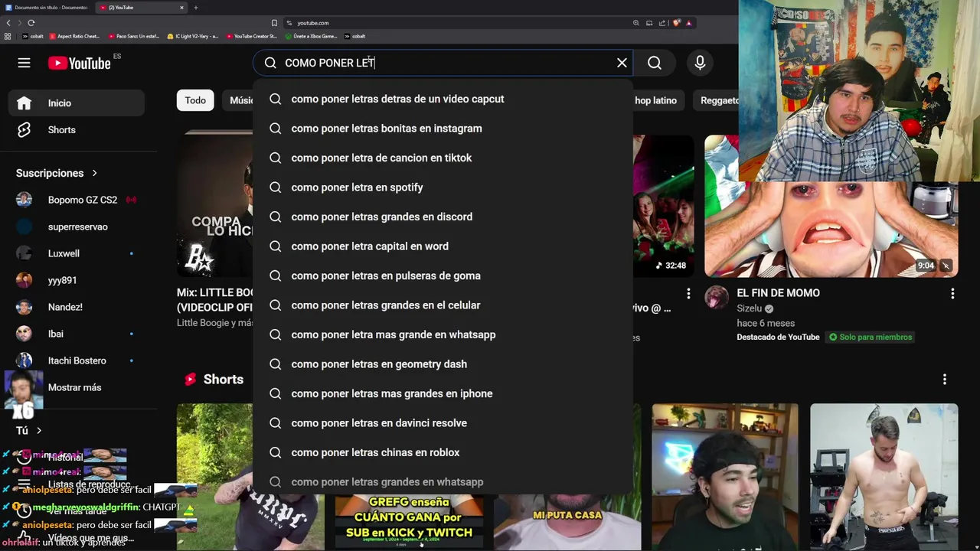Choose suggestion letra en spotify
The width and height of the screenshot is (980, 551).
point(443,187)
